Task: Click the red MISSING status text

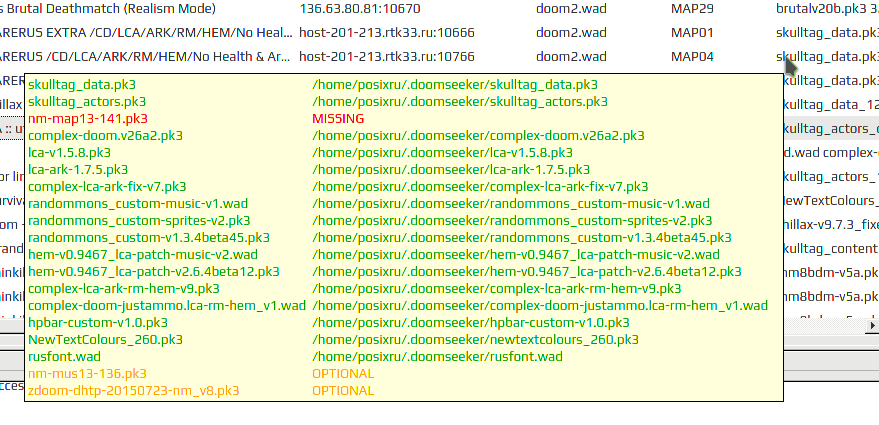Action: tap(338, 118)
